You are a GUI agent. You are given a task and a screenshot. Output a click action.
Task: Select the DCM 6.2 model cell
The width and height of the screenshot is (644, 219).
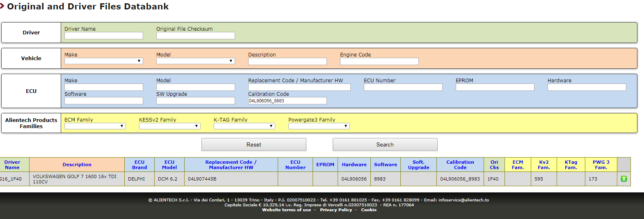[169, 179]
